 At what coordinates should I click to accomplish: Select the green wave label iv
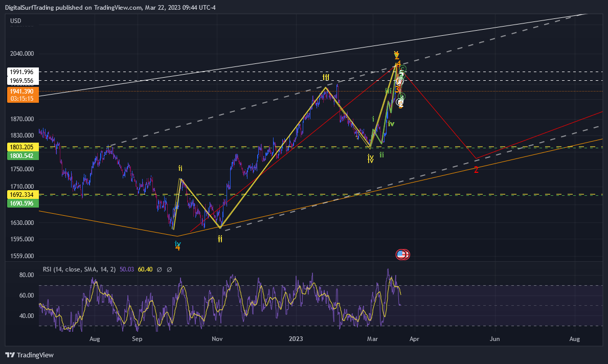[x=391, y=124]
